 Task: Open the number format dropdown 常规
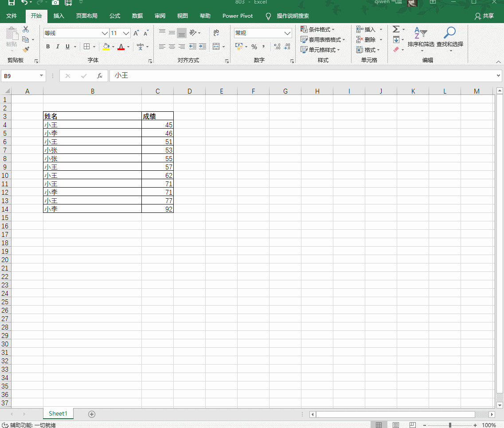pyautogui.click(x=287, y=33)
